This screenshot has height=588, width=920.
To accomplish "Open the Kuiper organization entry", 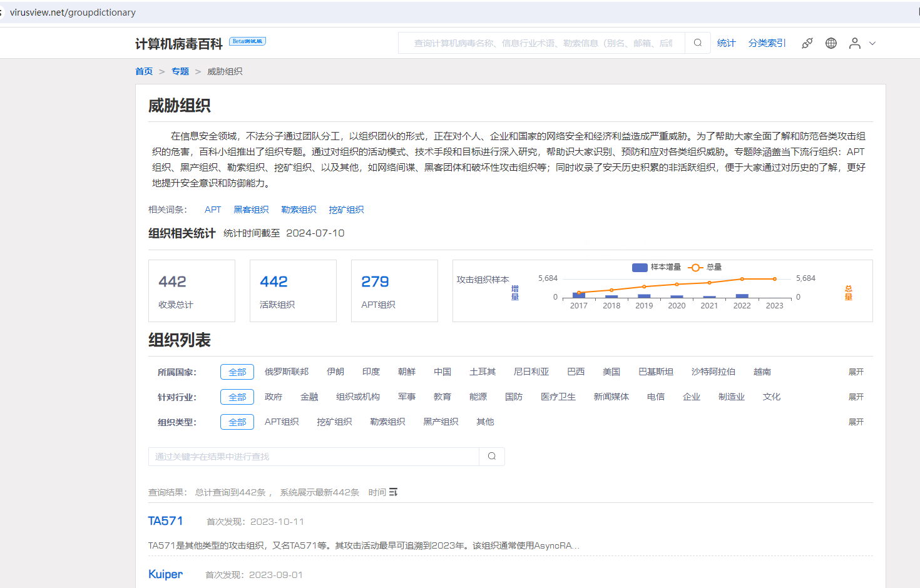I will pyautogui.click(x=165, y=574).
